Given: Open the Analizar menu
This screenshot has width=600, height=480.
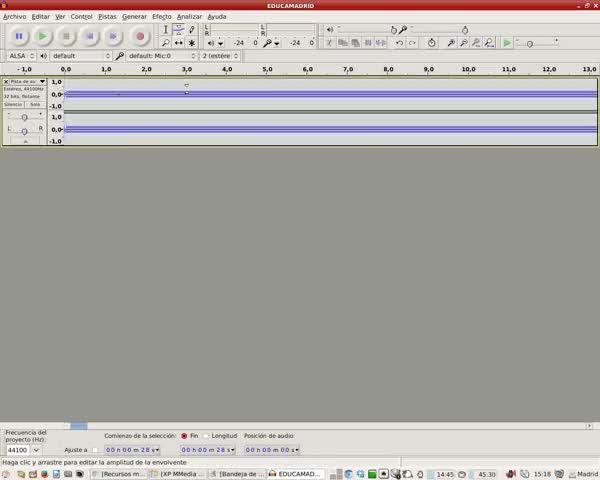Looking at the screenshot, I should point(189,17).
